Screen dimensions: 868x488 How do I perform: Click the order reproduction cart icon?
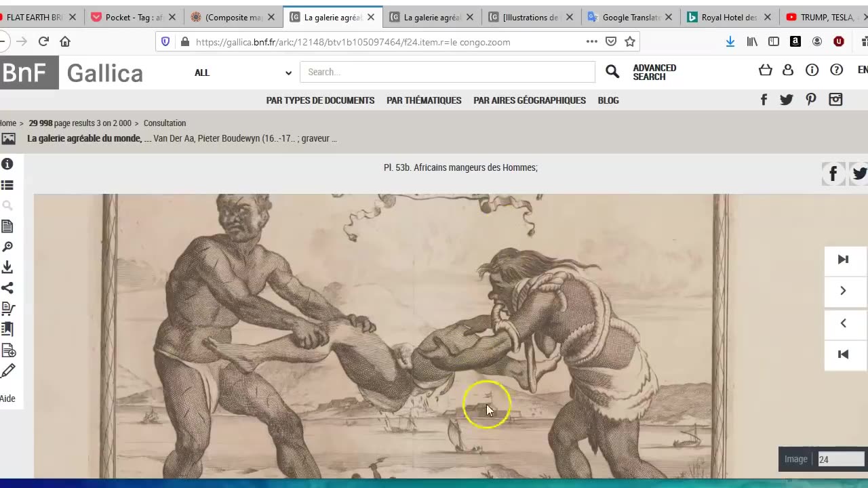tap(8, 309)
